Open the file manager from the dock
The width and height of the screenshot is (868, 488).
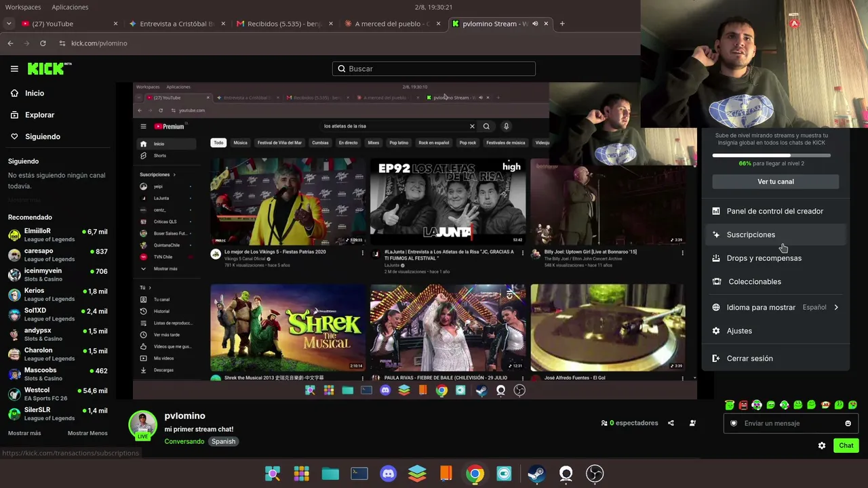(330, 474)
